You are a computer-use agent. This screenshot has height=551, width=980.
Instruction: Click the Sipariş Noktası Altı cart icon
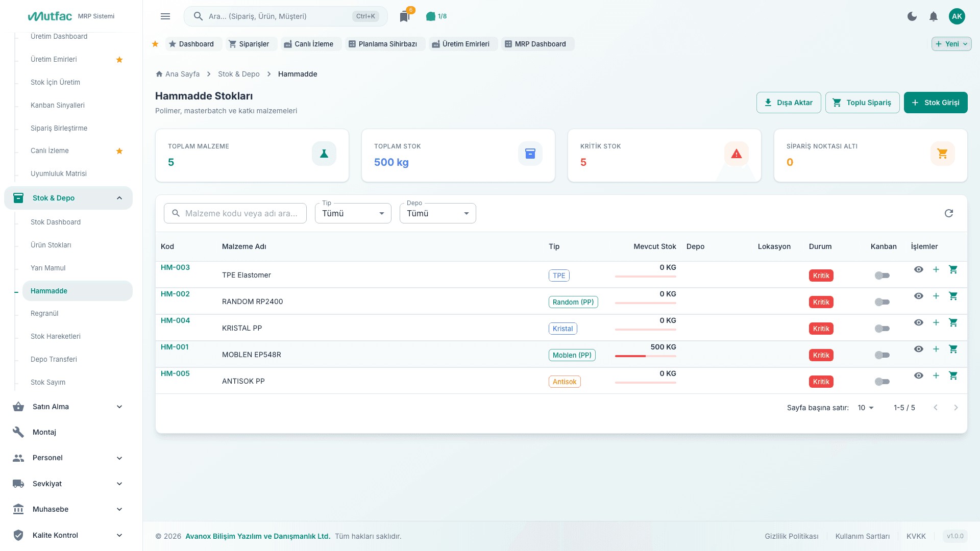(x=943, y=154)
